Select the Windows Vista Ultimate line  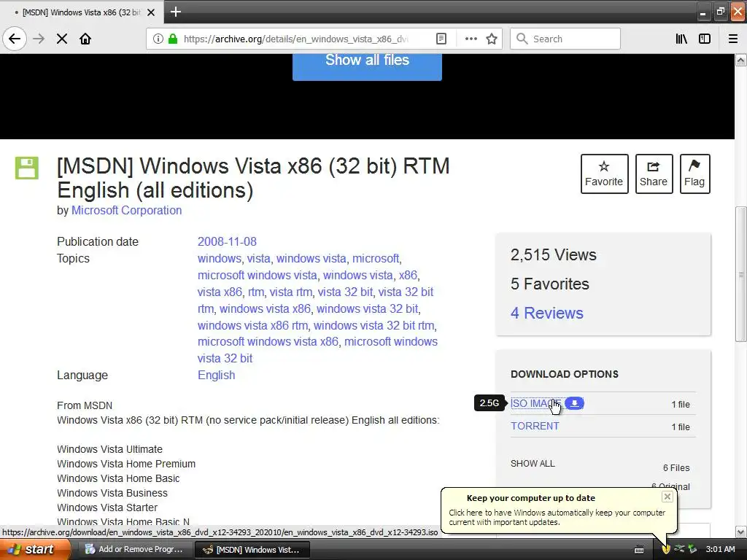109,449
